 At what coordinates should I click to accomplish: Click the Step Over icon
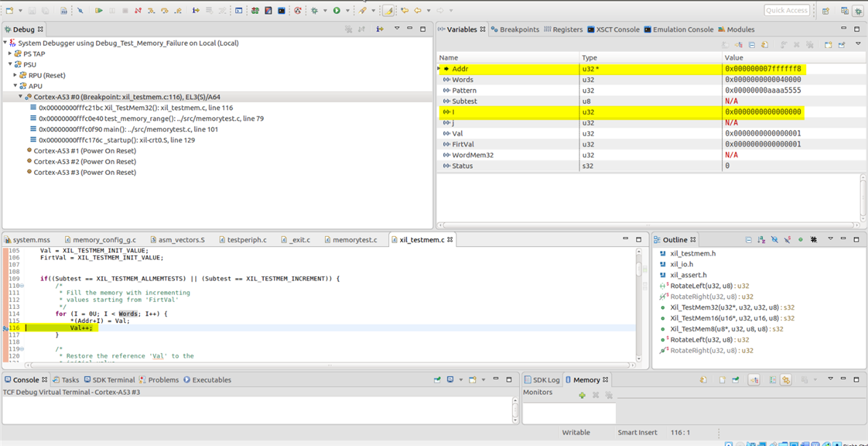pyautogui.click(x=164, y=11)
